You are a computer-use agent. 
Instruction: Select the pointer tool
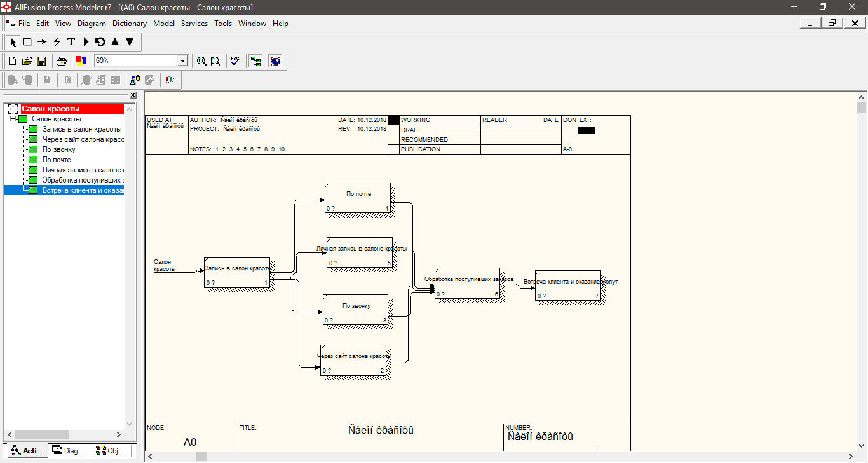pyautogui.click(x=13, y=42)
